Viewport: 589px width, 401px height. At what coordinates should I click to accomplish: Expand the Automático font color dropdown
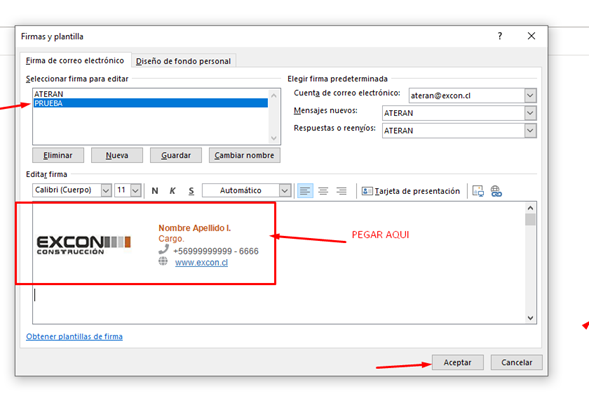click(x=285, y=191)
